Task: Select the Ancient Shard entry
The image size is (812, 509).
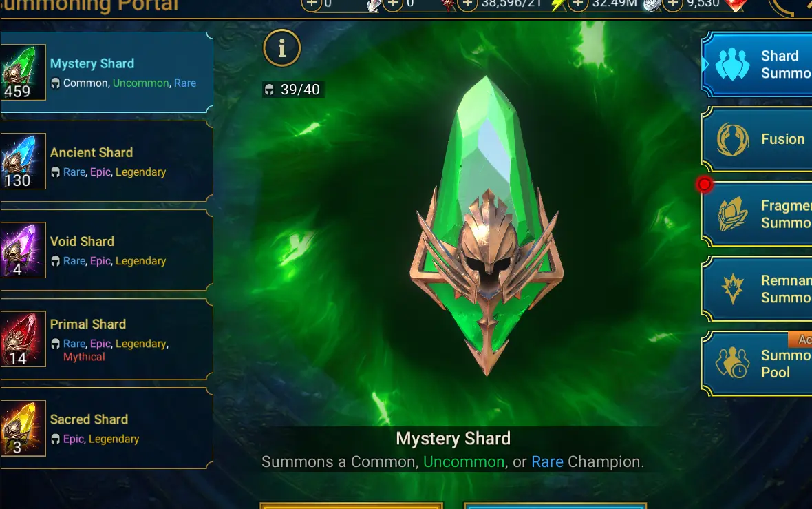Action: click(106, 161)
